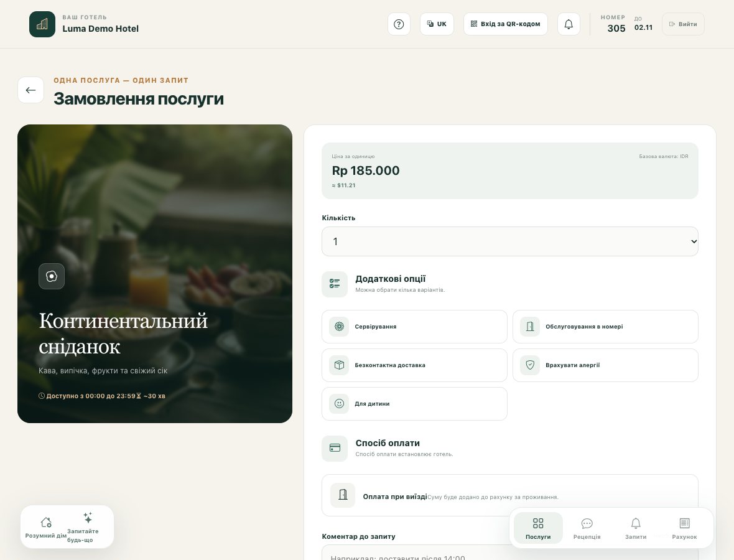Open the UK language selector
Viewport: 734px width, 560px height.
[437, 24]
